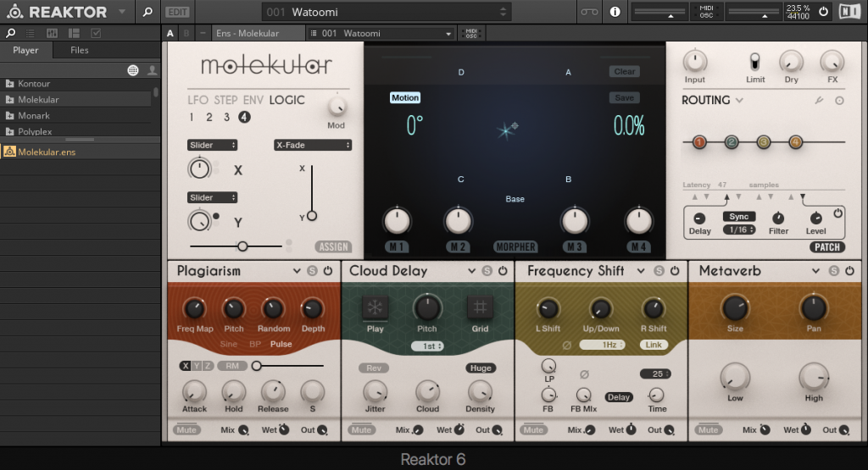Click the Clear button in morpher

coord(625,71)
